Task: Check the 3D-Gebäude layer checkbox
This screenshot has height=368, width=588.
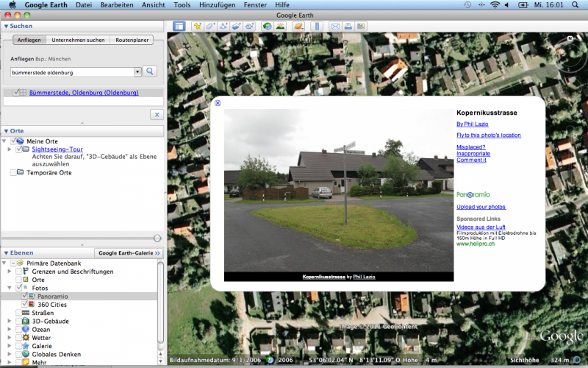Action: (x=18, y=321)
